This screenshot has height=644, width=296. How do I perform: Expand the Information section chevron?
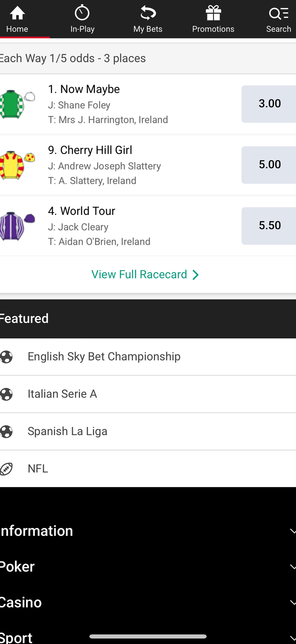coord(292,531)
